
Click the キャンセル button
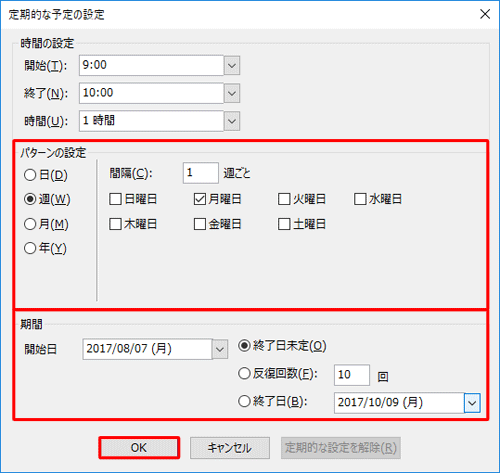pyautogui.click(x=230, y=448)
